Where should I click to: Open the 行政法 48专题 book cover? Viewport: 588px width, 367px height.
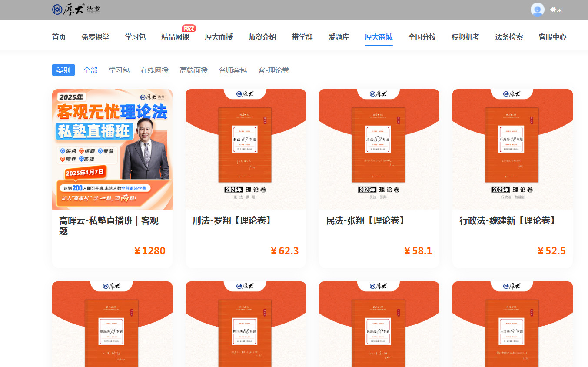[x=512, y=145]
